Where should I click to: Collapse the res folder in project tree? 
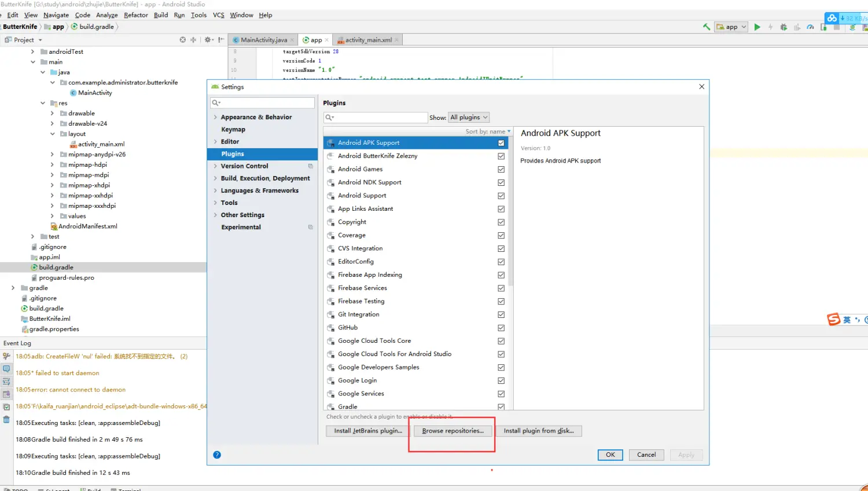pyautogui.click(x=43, y=103)
